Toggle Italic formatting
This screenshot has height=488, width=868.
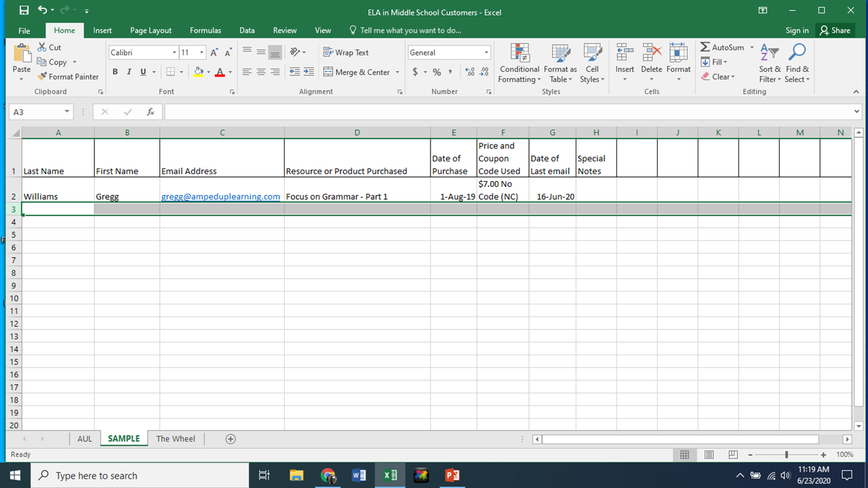129,72
